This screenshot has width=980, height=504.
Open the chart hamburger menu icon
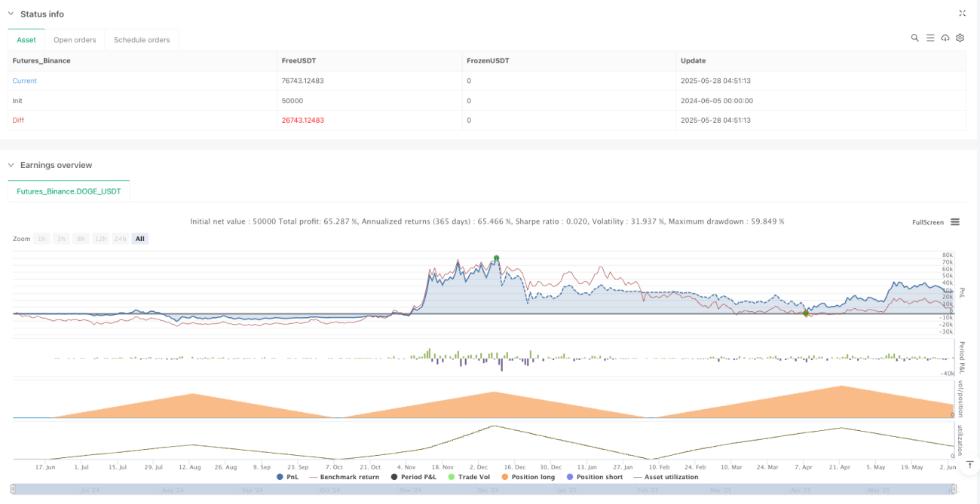pyautogui.click(x=955, y=222)
